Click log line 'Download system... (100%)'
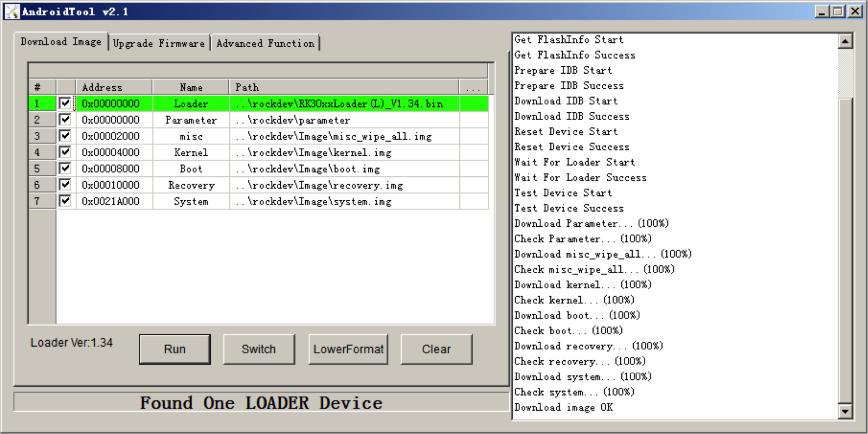868x434 pixels. 583,376
